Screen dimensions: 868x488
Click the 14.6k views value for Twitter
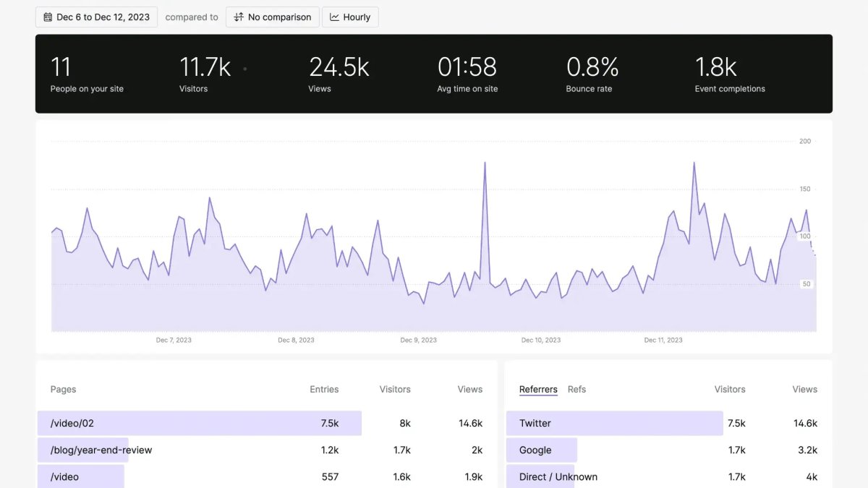click(805, 423)
